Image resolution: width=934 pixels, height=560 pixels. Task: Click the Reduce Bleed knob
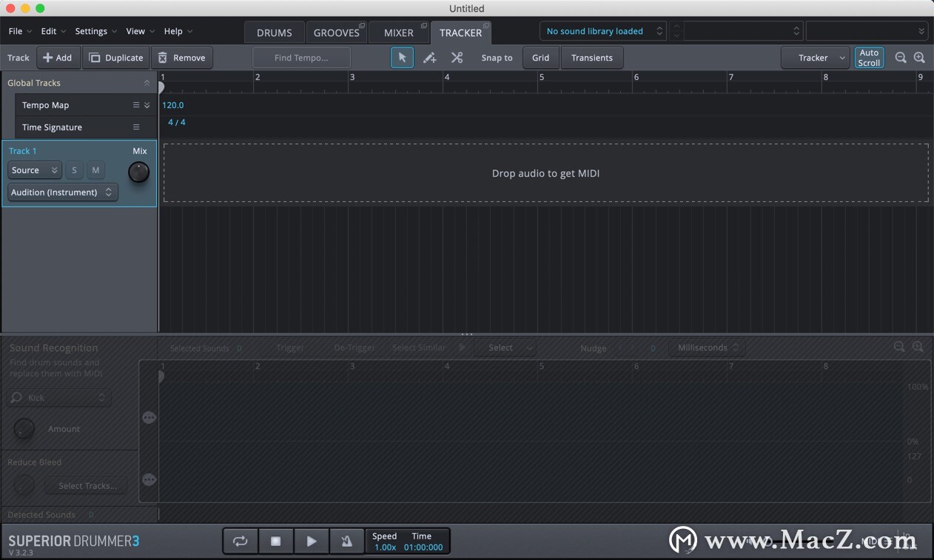point(24,486)
